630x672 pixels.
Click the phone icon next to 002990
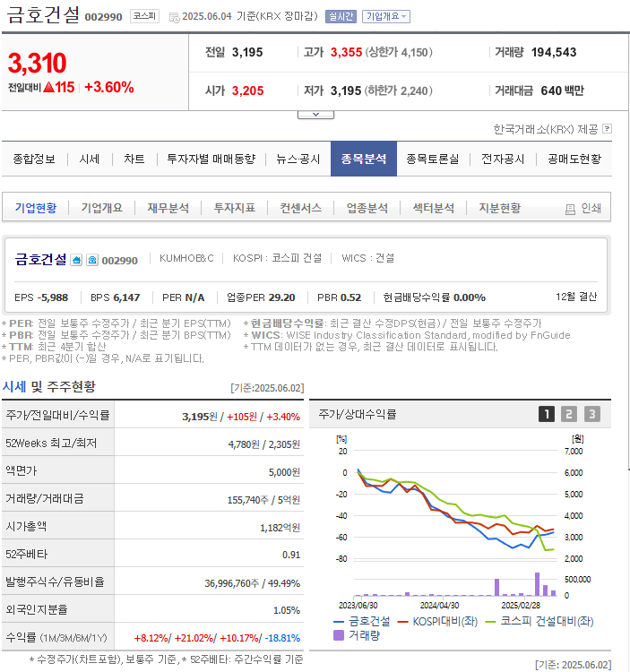(x=92, y=260)
